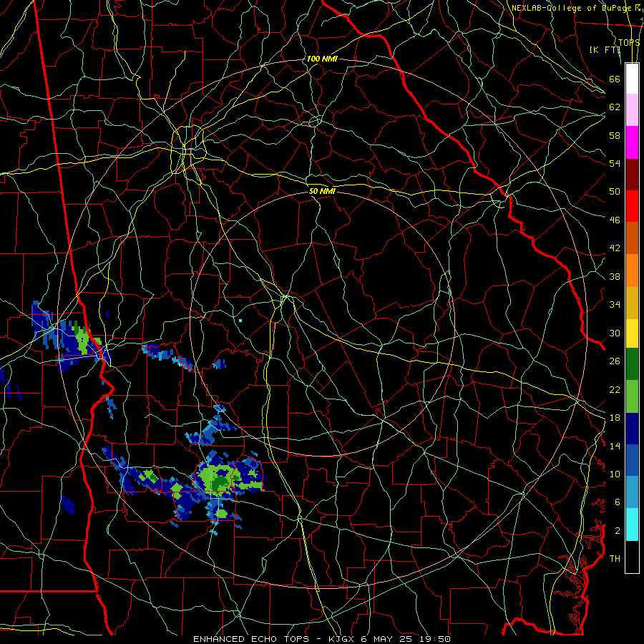644x644 pixels.
Task: Click the '100 NMI' range ring label
Action: (322, 59)
